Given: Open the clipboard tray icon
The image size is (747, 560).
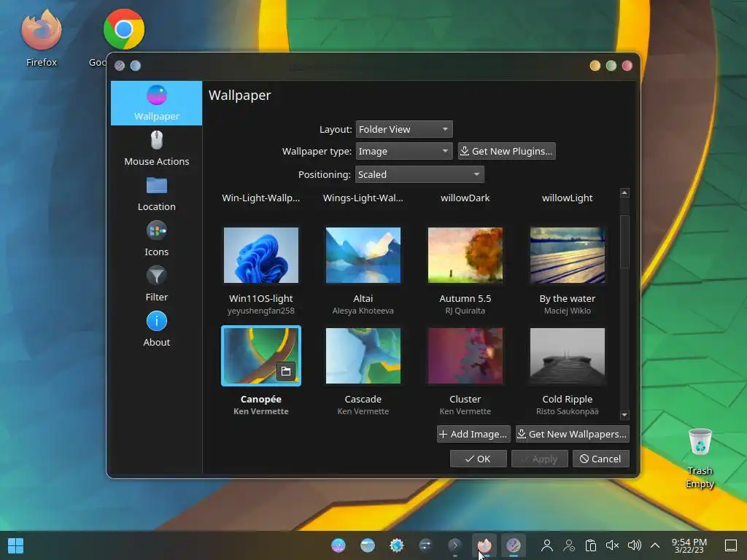Looking at the screenshot, I should [x=591, y=545].
